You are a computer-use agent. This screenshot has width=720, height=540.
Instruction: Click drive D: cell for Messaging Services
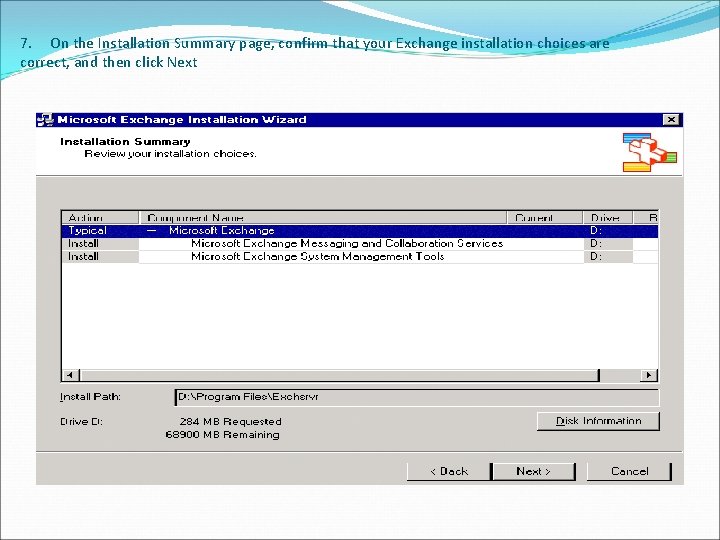point(608,244)
